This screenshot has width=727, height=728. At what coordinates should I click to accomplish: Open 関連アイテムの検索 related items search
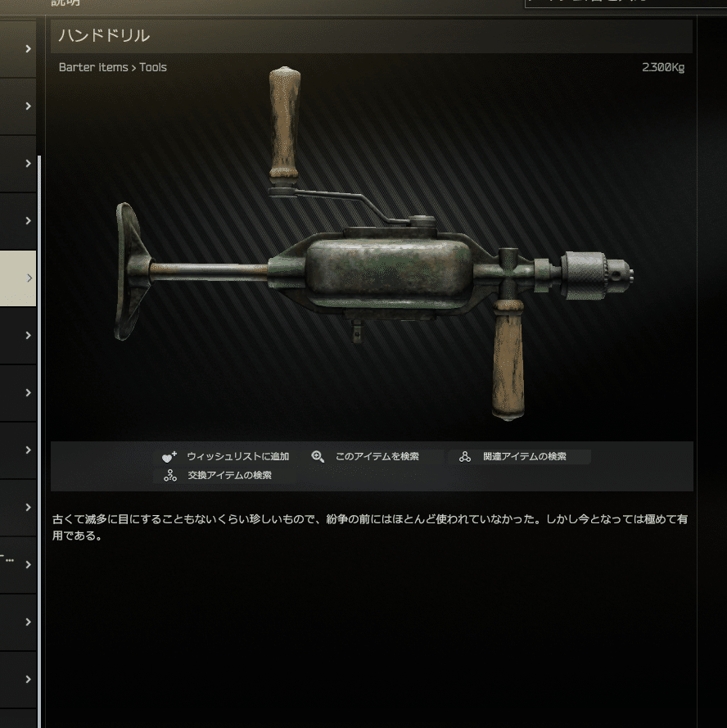[525, 456]
